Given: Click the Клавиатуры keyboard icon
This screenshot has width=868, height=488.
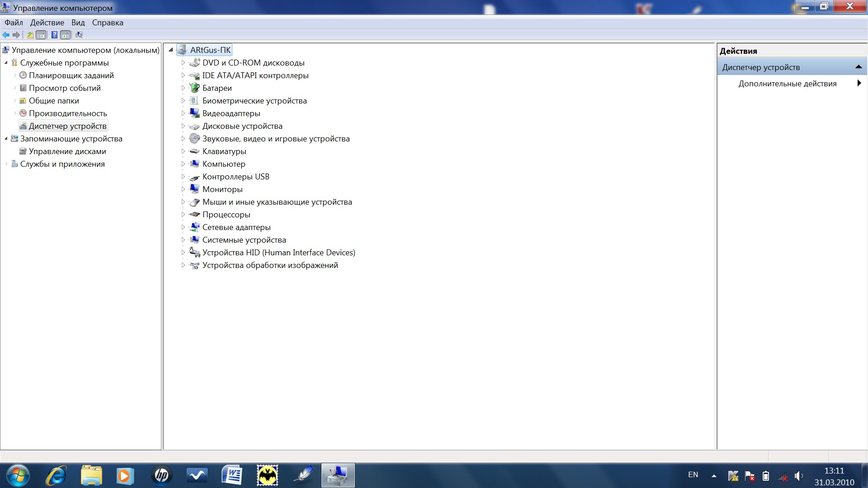Looking at the screenshot, I should coord(194,151).
